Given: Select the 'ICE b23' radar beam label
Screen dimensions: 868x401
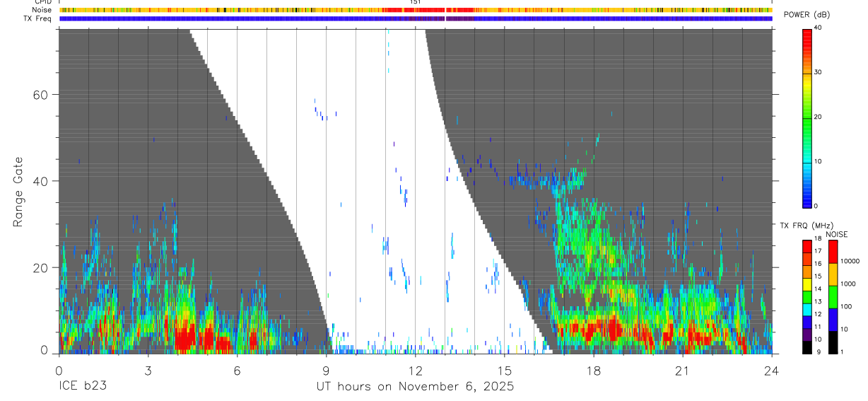Looking at the screenshot, I should point(83,387).
